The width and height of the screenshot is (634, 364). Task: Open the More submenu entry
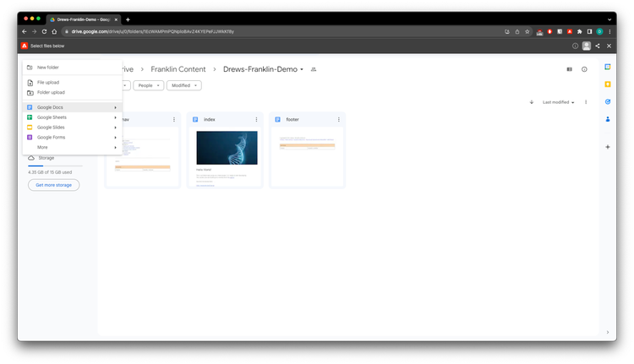point(73,148)
